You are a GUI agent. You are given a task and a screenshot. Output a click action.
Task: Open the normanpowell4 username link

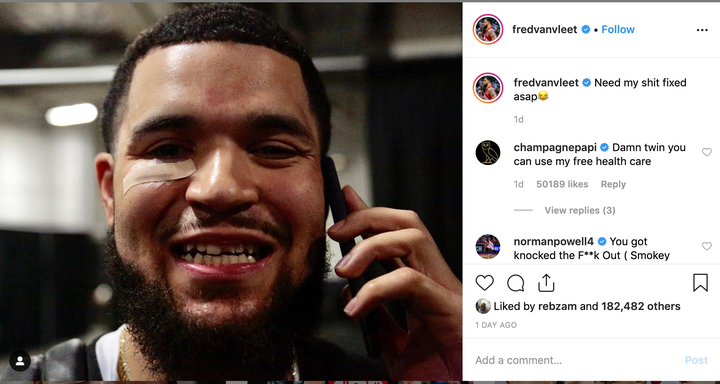point(554,241)
